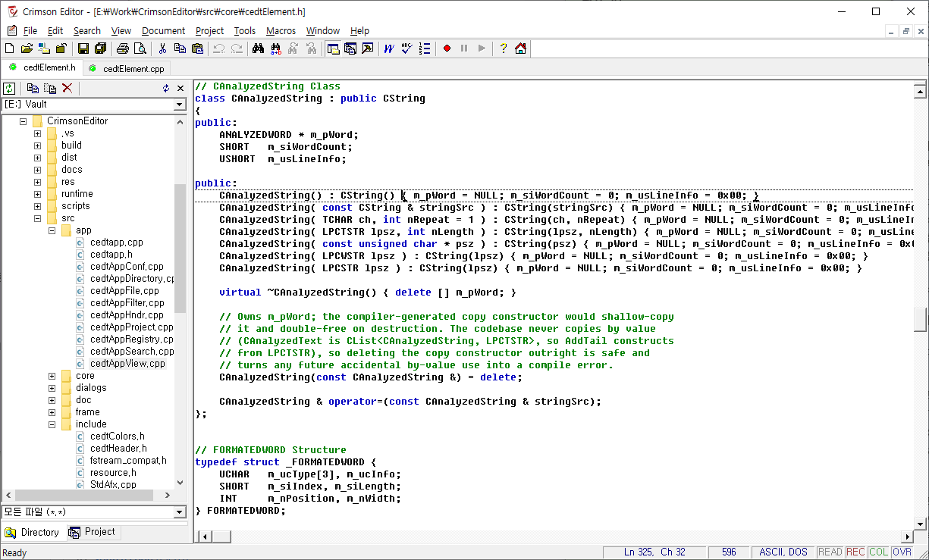Expand the docs folder node
This screenshot has width=929, height=560.
(37, 170)
